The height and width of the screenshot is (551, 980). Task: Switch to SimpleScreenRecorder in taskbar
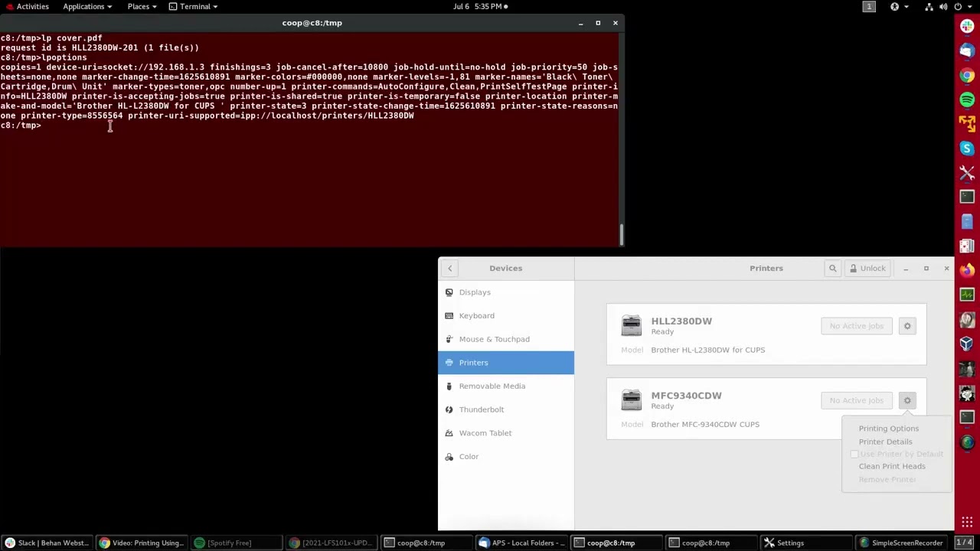[902, 543]
